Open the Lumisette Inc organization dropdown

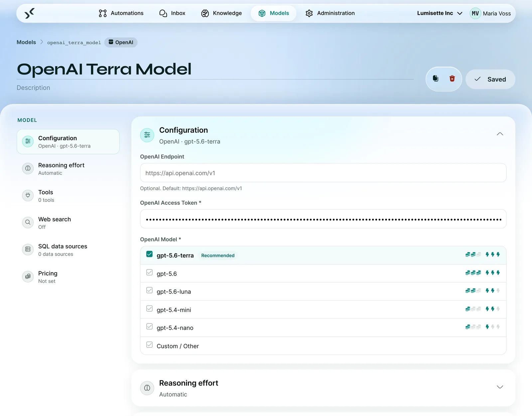pos(440,13)
